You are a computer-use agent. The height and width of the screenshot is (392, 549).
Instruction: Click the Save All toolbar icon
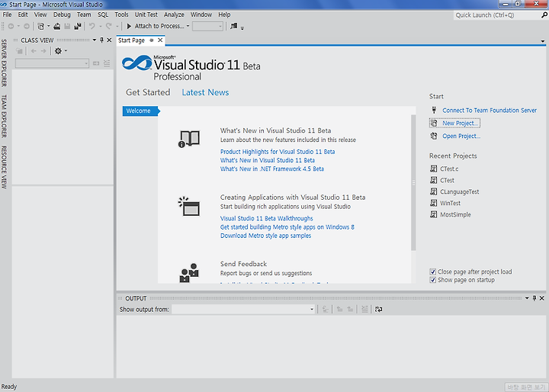[78, 26]
